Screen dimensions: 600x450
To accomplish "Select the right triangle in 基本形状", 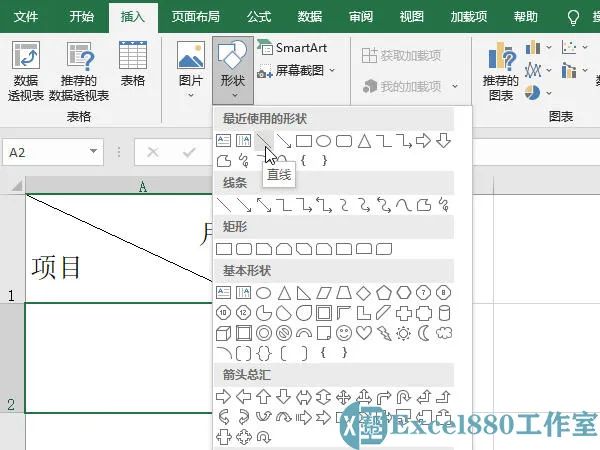I will click(x=303, y=293).
